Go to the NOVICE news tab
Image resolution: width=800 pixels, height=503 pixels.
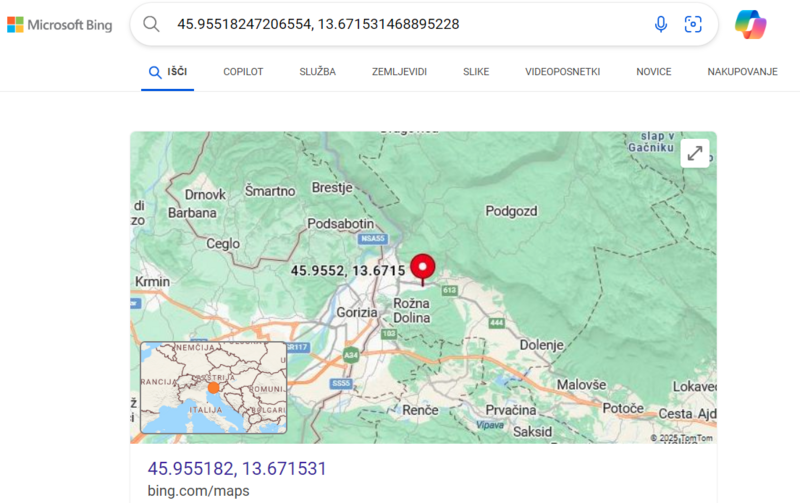[653, 72]
